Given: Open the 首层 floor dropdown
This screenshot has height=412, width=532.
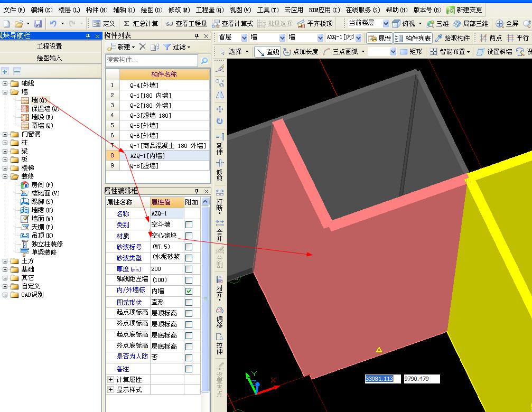Looking at the screenshot, I should point(244,38).
